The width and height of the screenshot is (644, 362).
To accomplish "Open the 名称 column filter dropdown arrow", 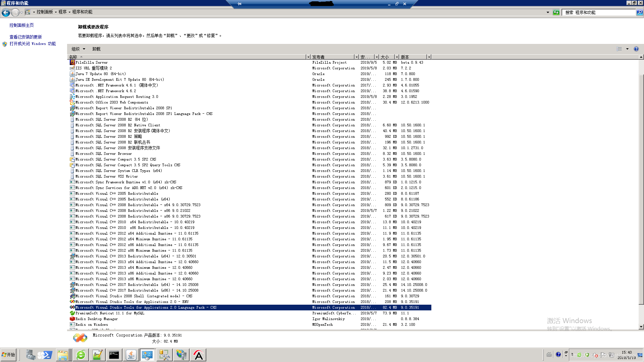I will point(308,57).
